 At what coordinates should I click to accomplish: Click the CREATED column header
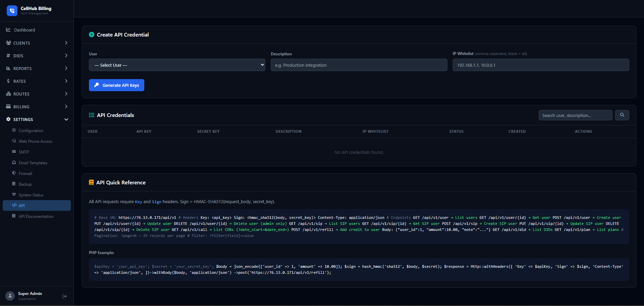click(x=517, y=131)
